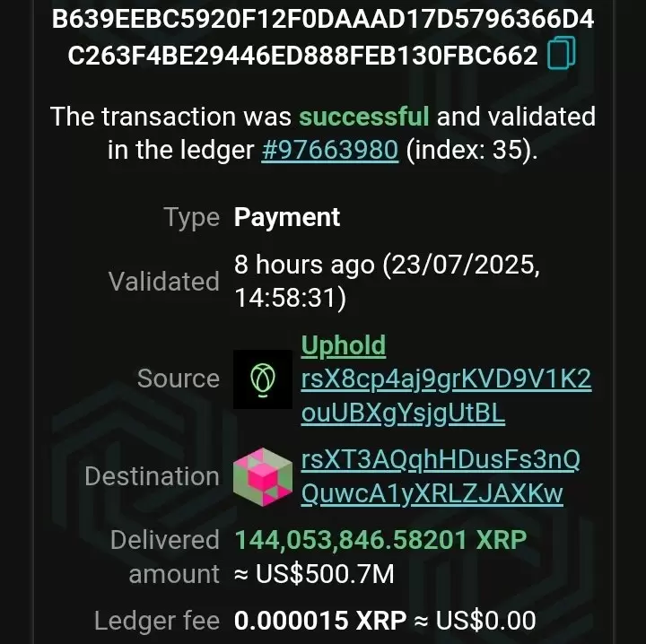Click the Type field label
Screen dimensions: 646x644
point(192,217)
